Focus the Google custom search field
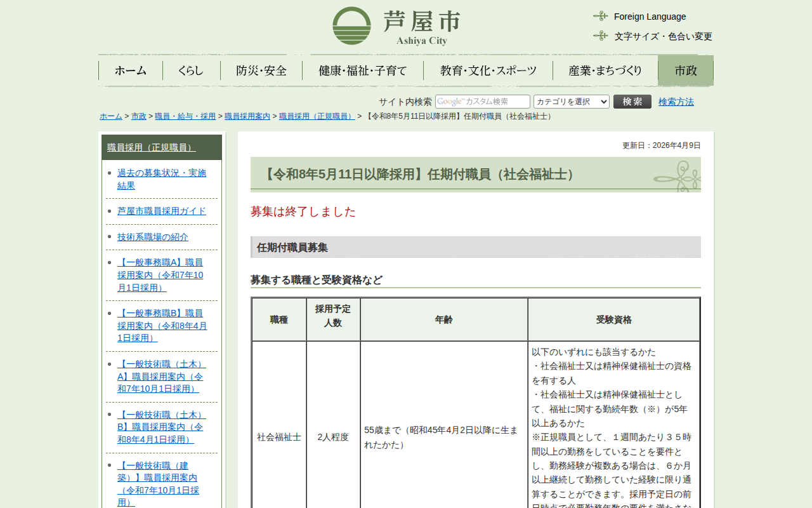The width and height of the screenshot is (812, 508). (x=482, y=102)
